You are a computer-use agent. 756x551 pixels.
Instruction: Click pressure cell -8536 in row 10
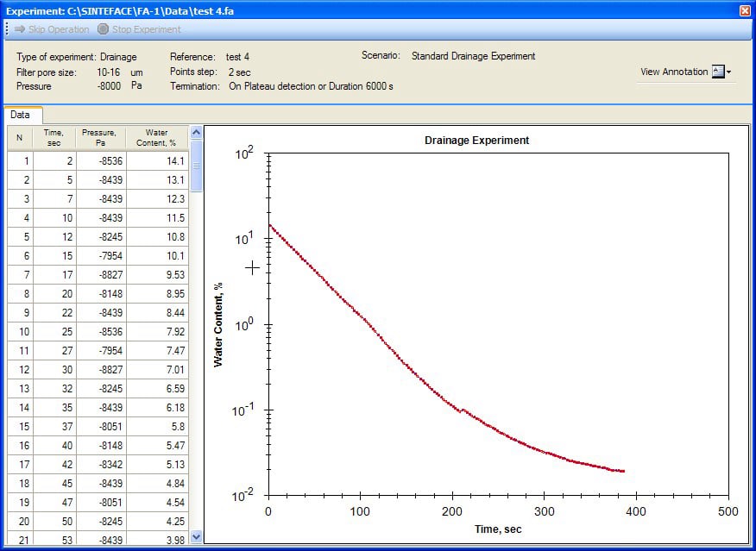pyautogui.click(x=101, y=332)
